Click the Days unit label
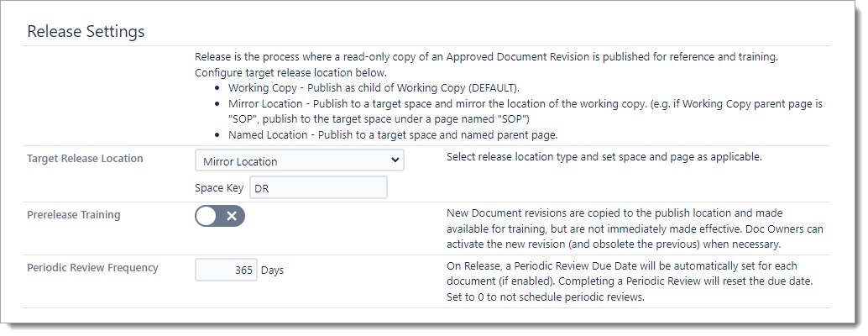 coord(273,270)
